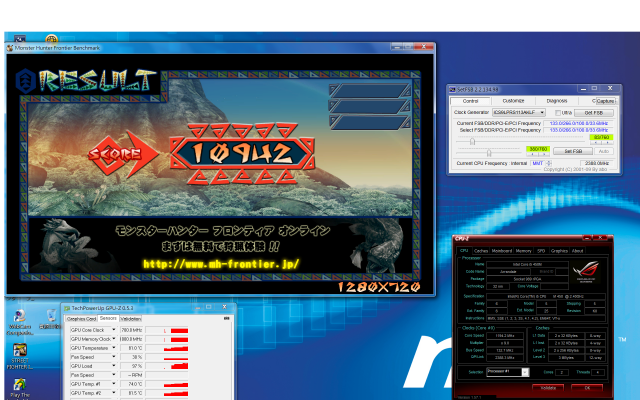
Task: Toggle the Ultra checkbox in SetFSB
Action: [558, 113]
